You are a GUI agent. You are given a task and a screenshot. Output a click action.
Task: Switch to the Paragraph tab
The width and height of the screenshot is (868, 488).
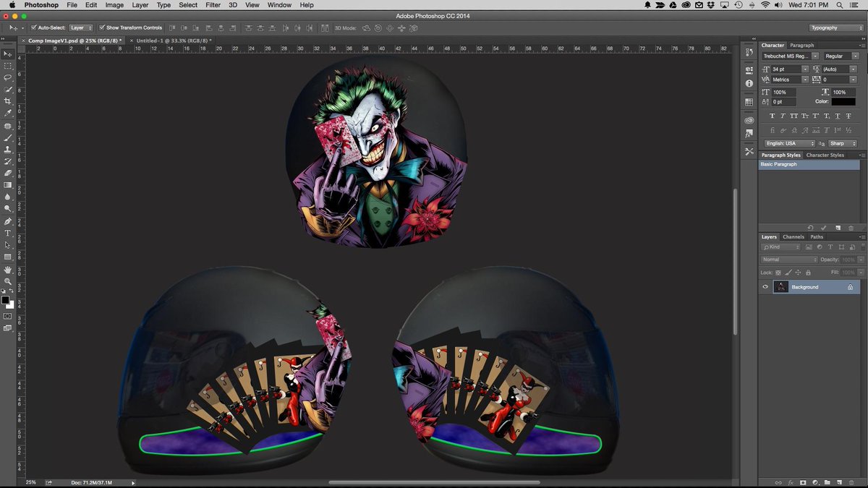click(x=801, y=45)
